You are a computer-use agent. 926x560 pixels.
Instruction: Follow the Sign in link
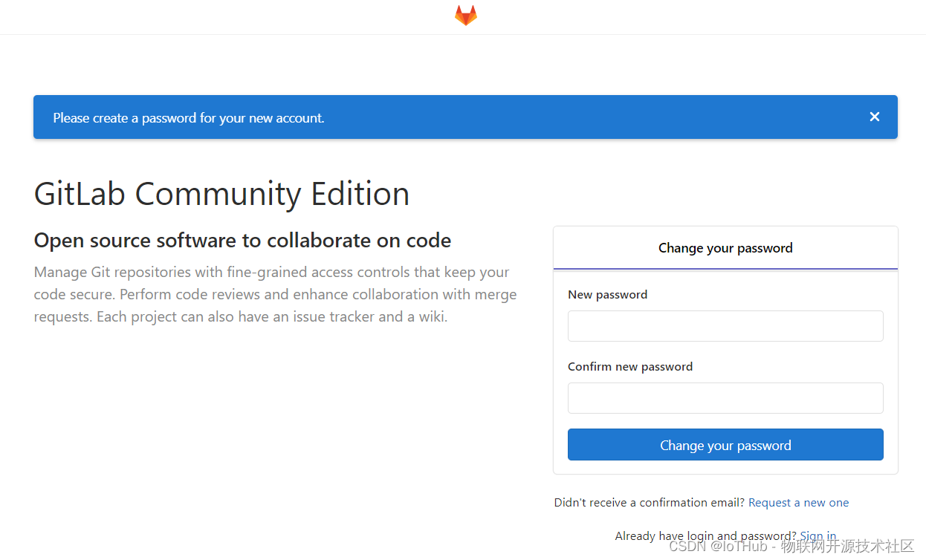[817, 536]
